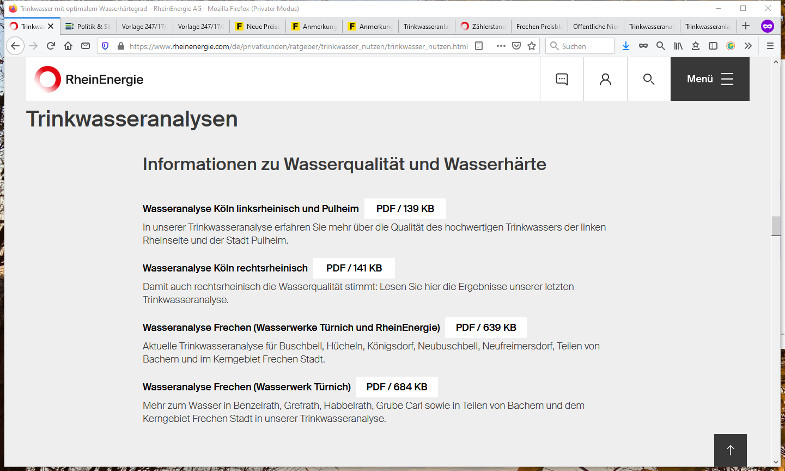Screen dimensions: 785x471
Task: Close the active Trinkwasser tab
Action: (51, 26)
